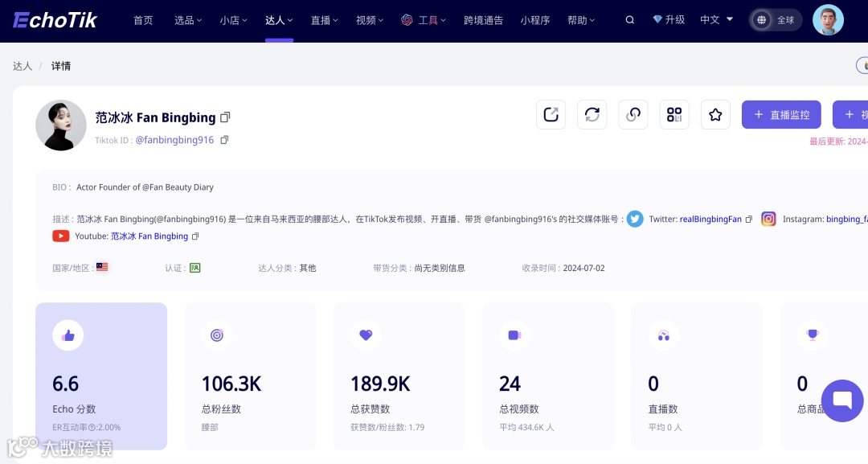Select the 直播数 0 card
The width and height of the screenshot is (868, 464).
point(697,376)
